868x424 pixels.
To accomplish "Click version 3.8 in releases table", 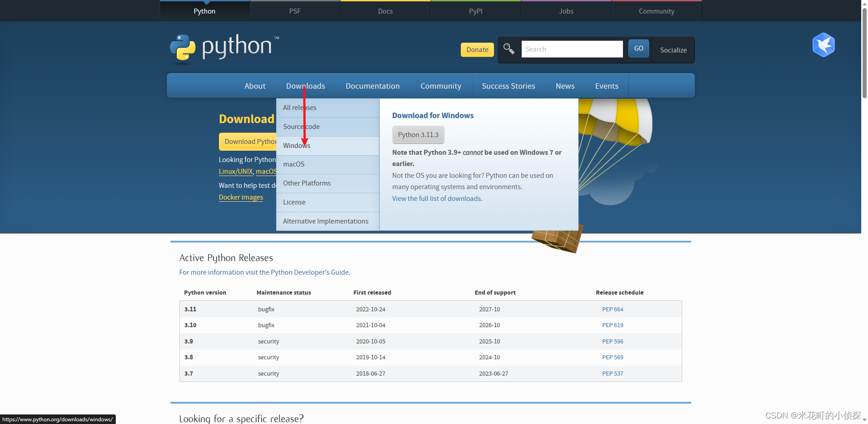I will 189,357.
